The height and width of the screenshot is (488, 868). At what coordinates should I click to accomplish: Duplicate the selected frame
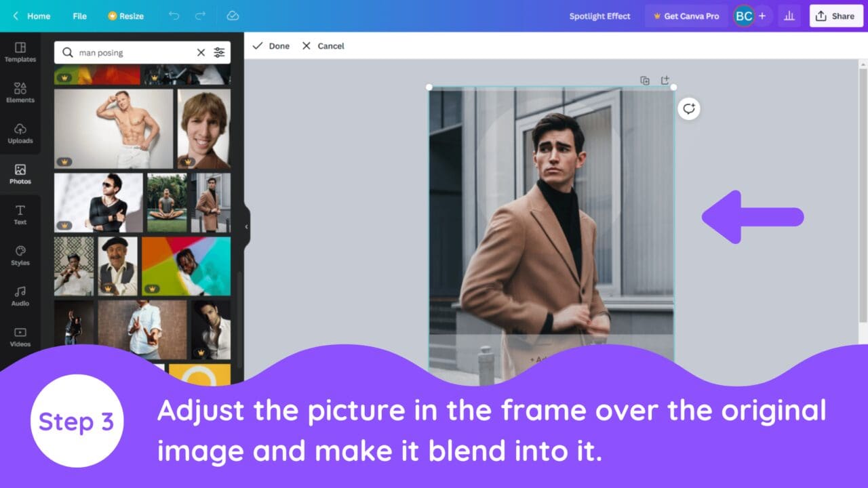(644, 80)
